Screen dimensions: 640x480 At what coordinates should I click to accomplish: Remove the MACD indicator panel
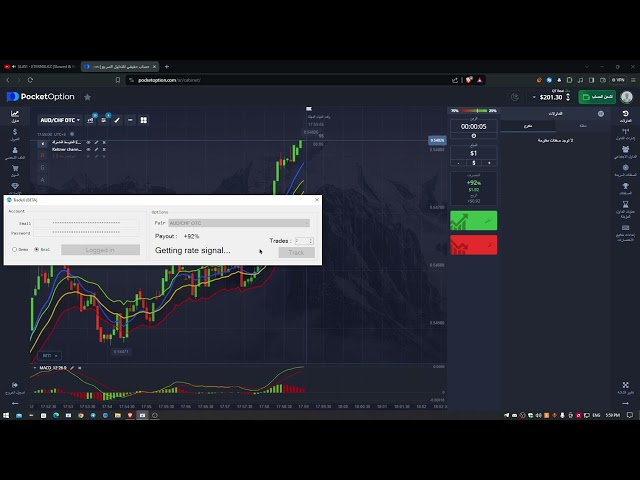[x=80, y=368]
